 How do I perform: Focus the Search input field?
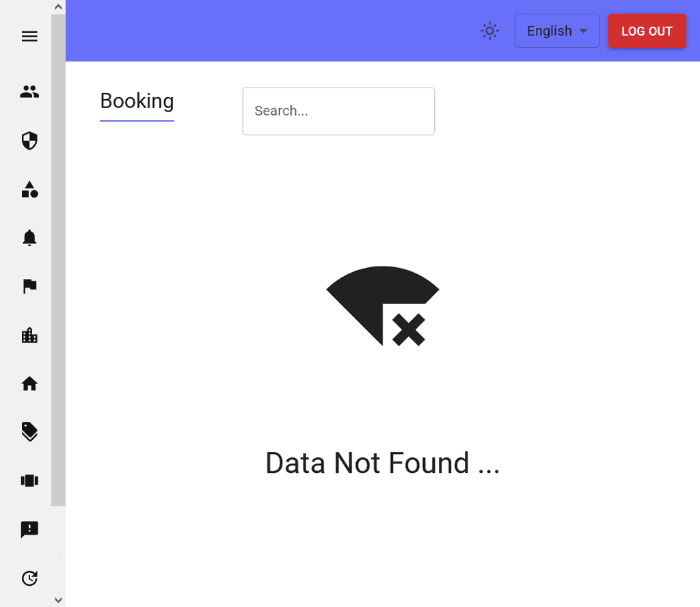point(338,111)
